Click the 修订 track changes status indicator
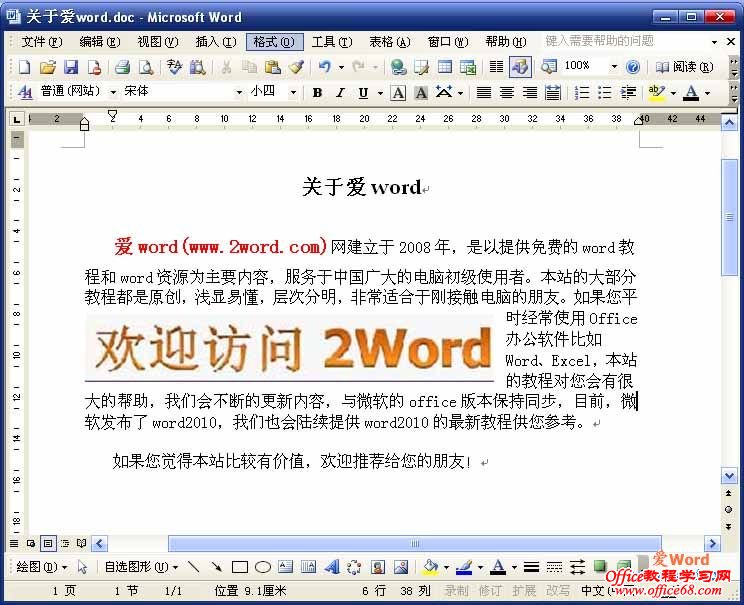Viewport: 744px width, 605px height. click(490, 590)
